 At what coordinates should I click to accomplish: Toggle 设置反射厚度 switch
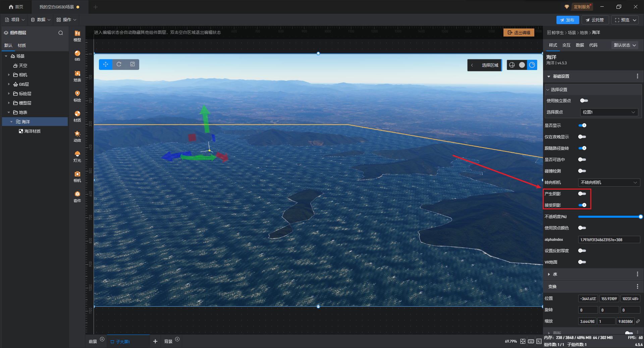(x=582, y=251)
